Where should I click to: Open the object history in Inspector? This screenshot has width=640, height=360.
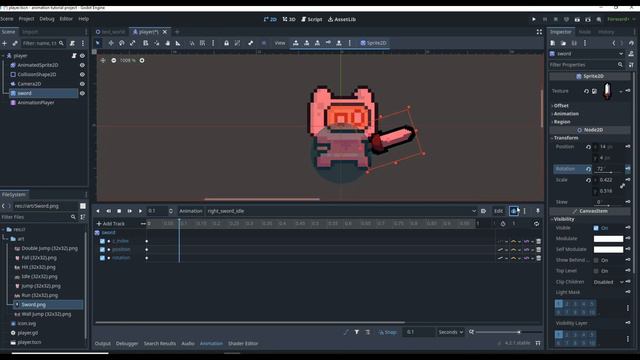point(631,43)
